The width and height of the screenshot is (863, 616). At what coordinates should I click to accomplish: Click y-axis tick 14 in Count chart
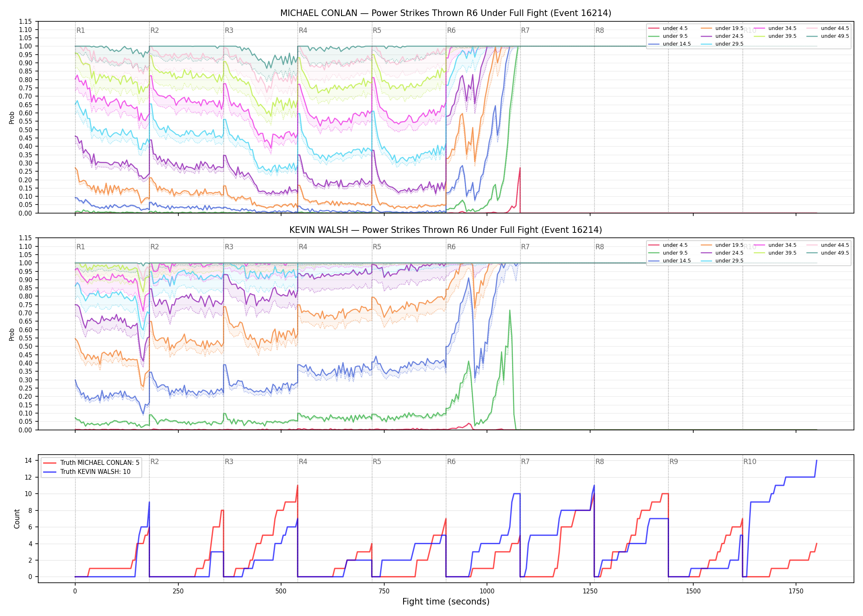tap(28, 460)
